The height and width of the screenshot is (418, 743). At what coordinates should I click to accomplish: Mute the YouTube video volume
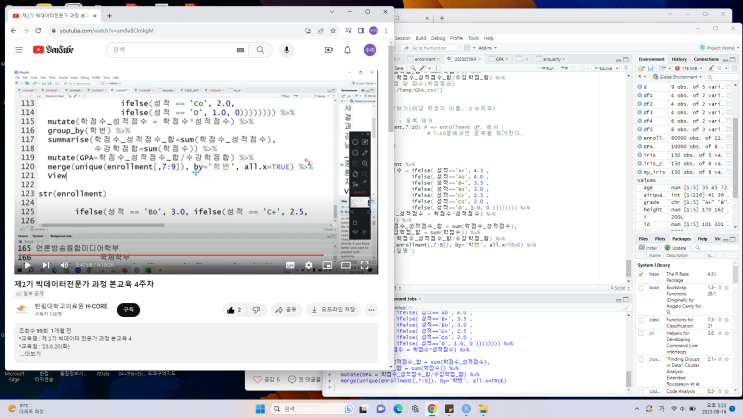pos(64,265)
